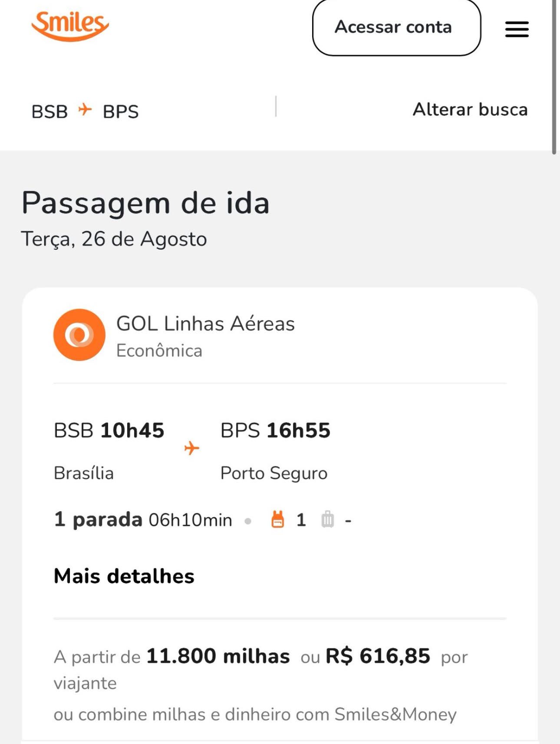Click the Smiles logo
The width and height of the screenshot is (560, 744).
click(70, 26)
